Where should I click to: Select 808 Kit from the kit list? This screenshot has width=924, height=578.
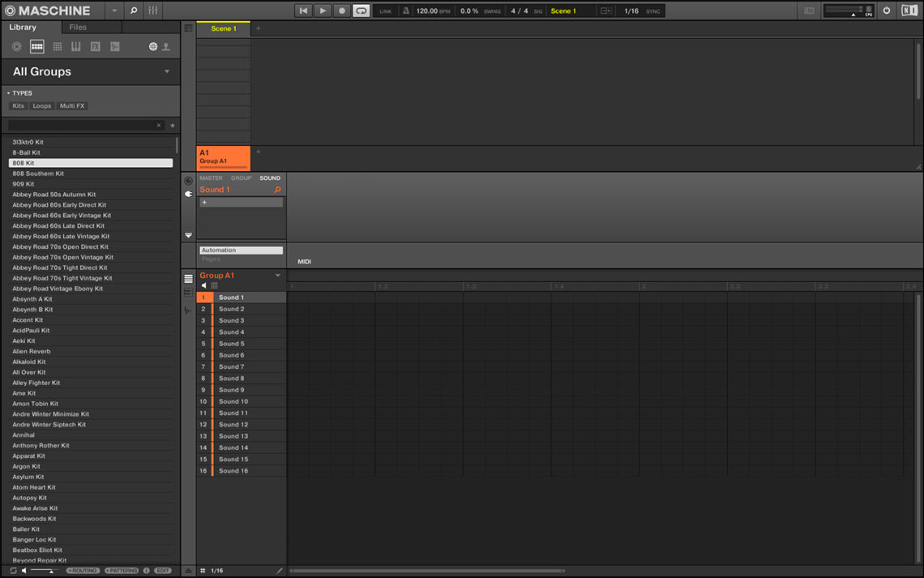[x=91, y=162]
